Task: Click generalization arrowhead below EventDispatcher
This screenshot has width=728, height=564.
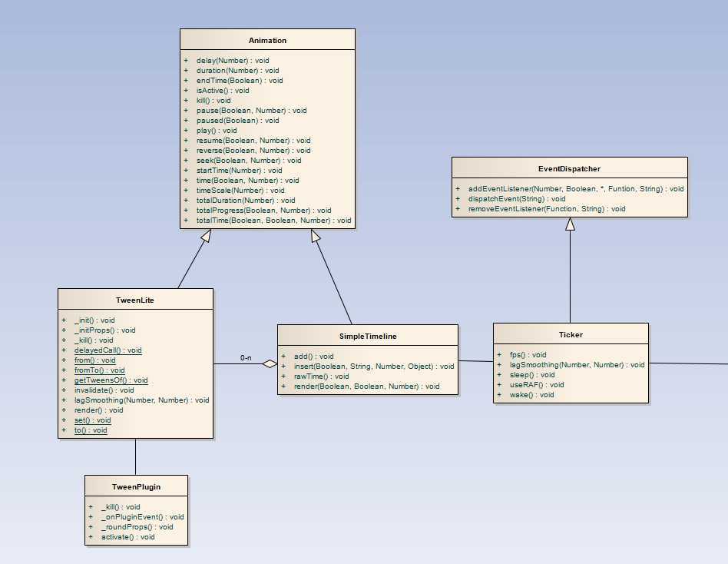Action: point(570,224)
